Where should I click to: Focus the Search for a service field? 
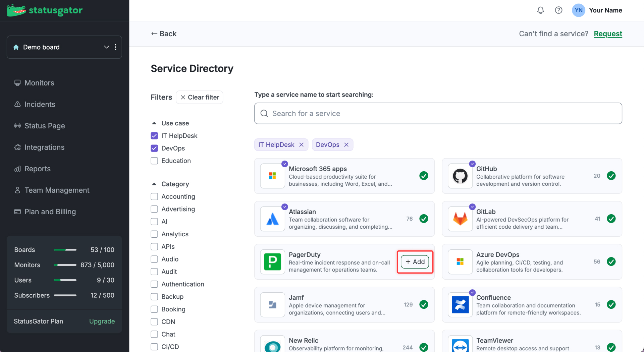coord(438,114)
